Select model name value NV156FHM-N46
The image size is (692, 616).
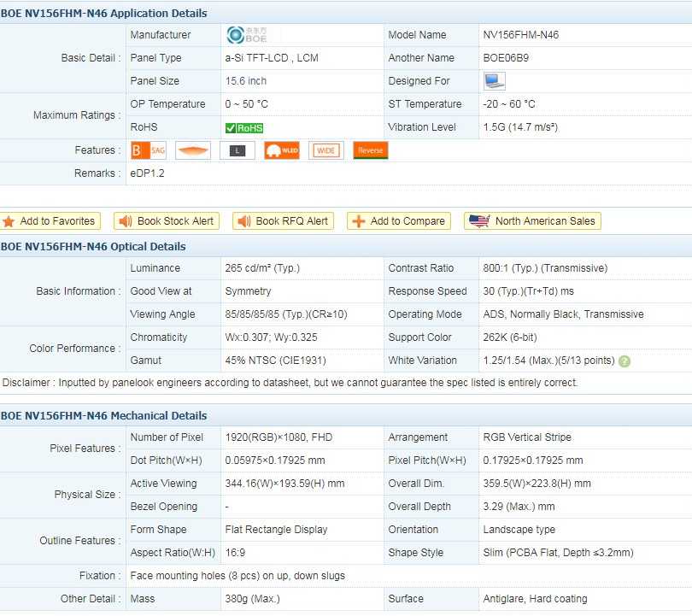pos(521,35)
